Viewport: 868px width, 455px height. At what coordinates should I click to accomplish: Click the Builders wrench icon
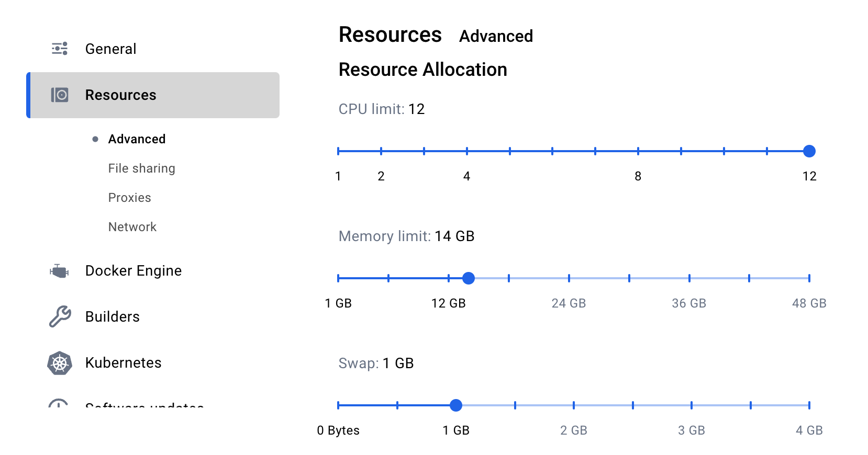point(60,316)
